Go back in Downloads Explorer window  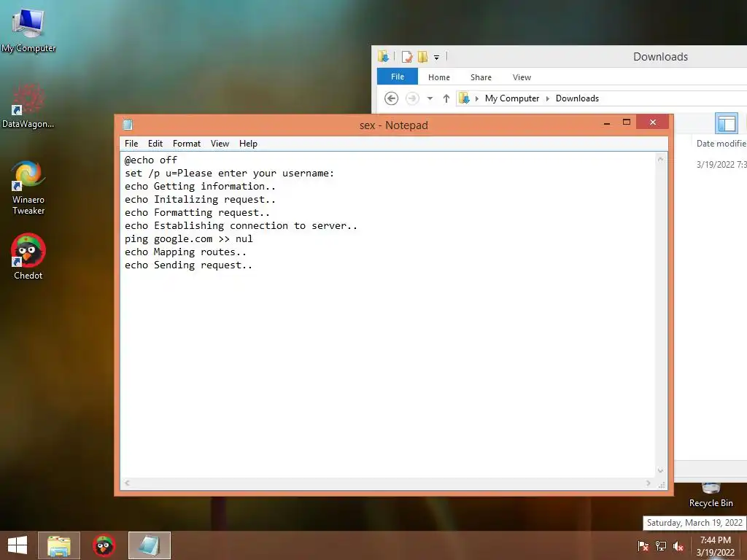click(391, 98)
